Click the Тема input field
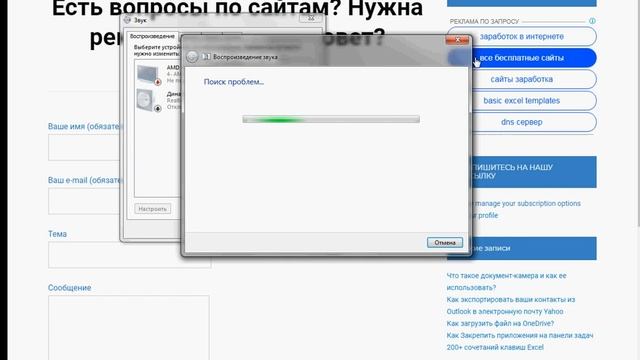The height and width of the screenshot is (360, 640). point(129,255)
